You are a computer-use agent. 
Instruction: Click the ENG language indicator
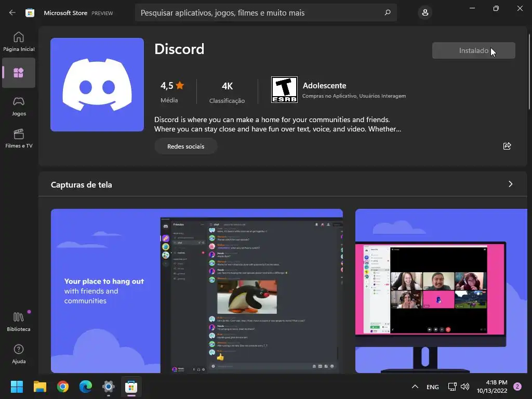point(433,387)
